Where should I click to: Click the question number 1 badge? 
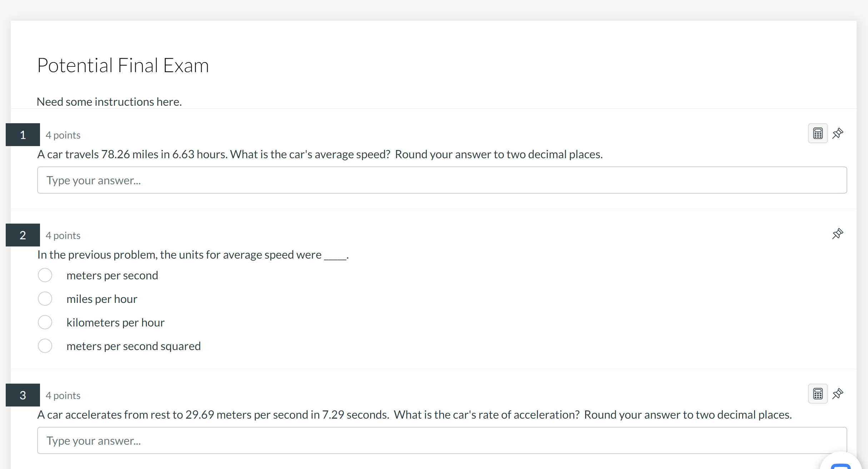tap(23, 135)
